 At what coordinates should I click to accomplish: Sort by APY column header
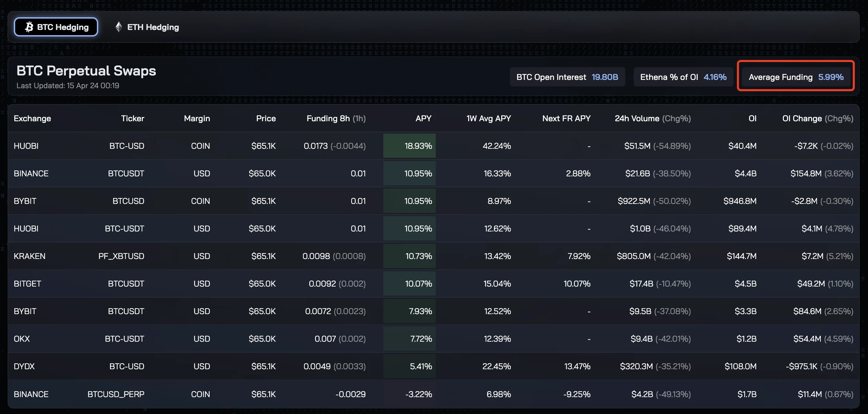coord(423,118)
